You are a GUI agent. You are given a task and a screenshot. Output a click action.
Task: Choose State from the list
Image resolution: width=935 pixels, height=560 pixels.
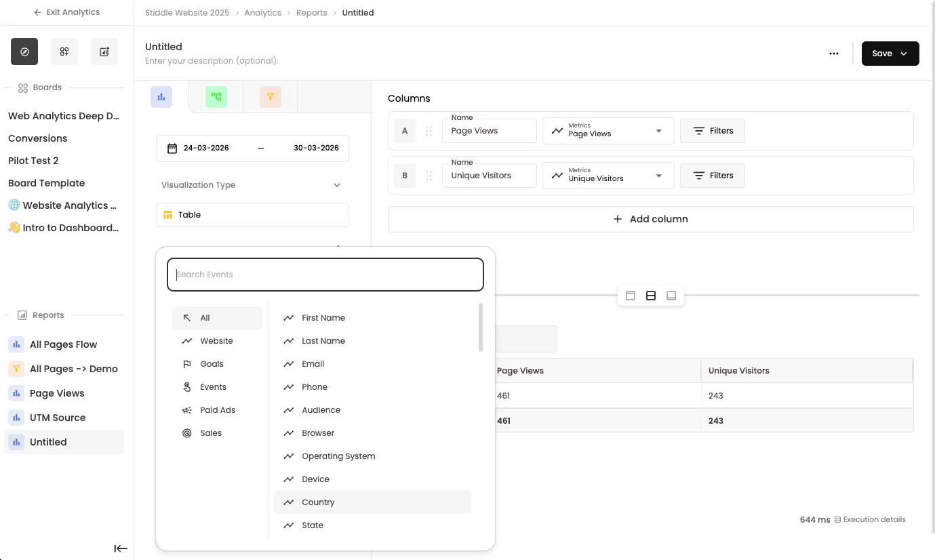tap(372, 525)
